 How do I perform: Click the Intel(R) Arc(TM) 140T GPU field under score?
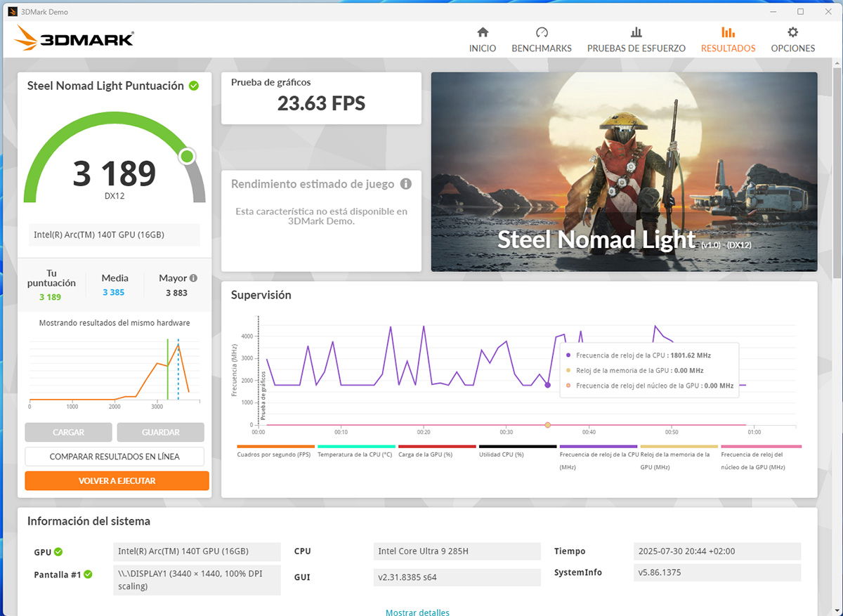click(115, 235)
